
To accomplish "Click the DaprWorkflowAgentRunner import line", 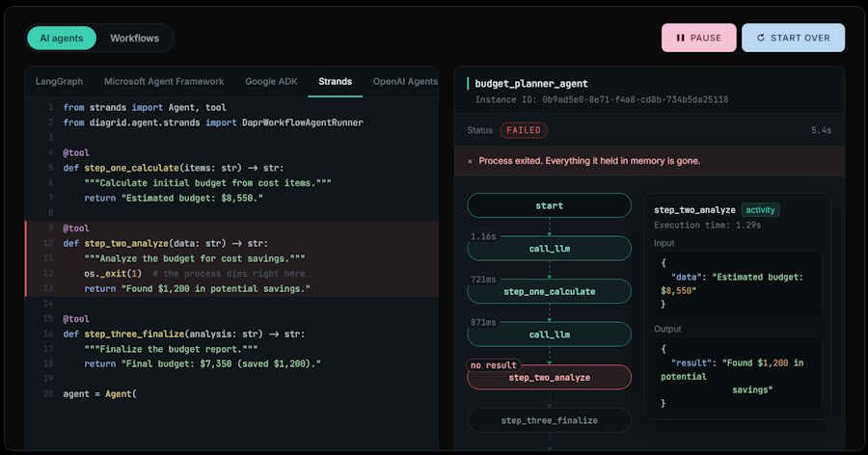I will tap(213, 122).
